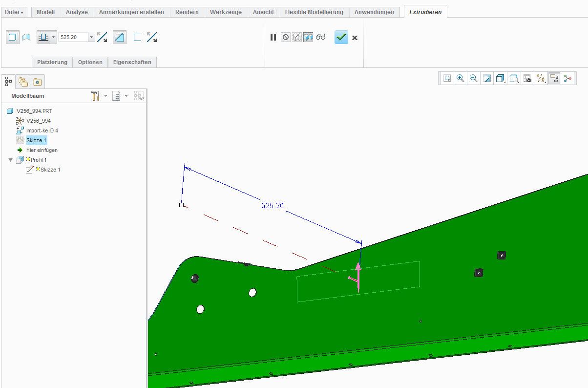Click the Zoom In icon

click(x=460, y=78)
